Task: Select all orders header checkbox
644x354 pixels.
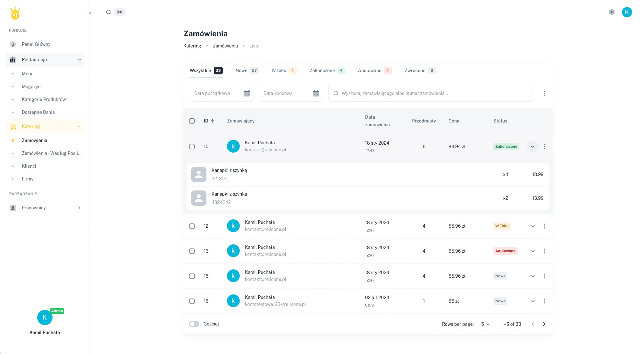Action: click(x=192, y=121)
